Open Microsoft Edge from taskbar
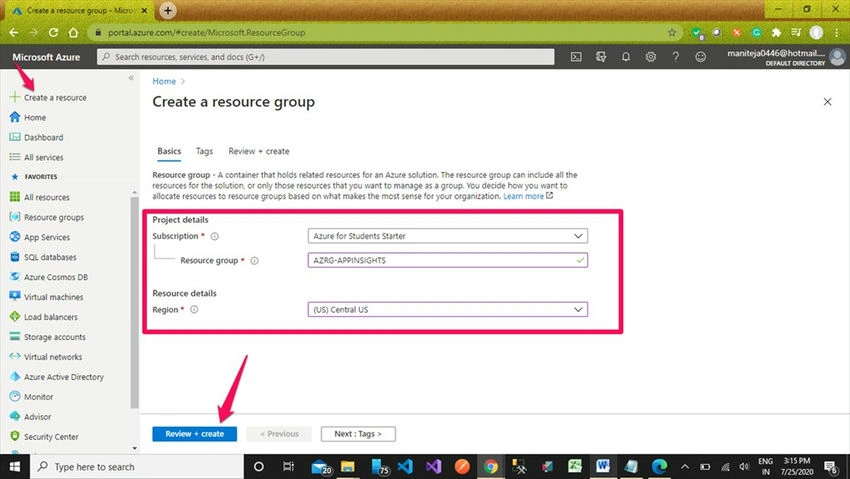 click(x=659, y=467)
